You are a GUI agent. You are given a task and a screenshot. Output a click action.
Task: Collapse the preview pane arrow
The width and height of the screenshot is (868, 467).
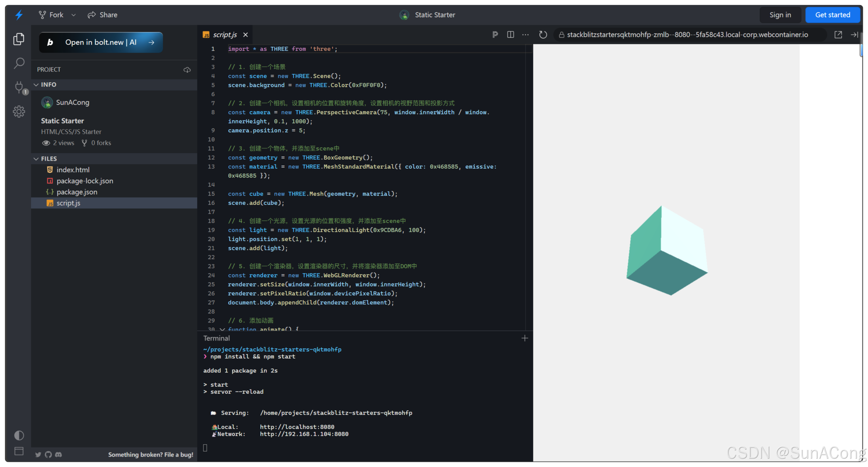[x=854, y=35]
